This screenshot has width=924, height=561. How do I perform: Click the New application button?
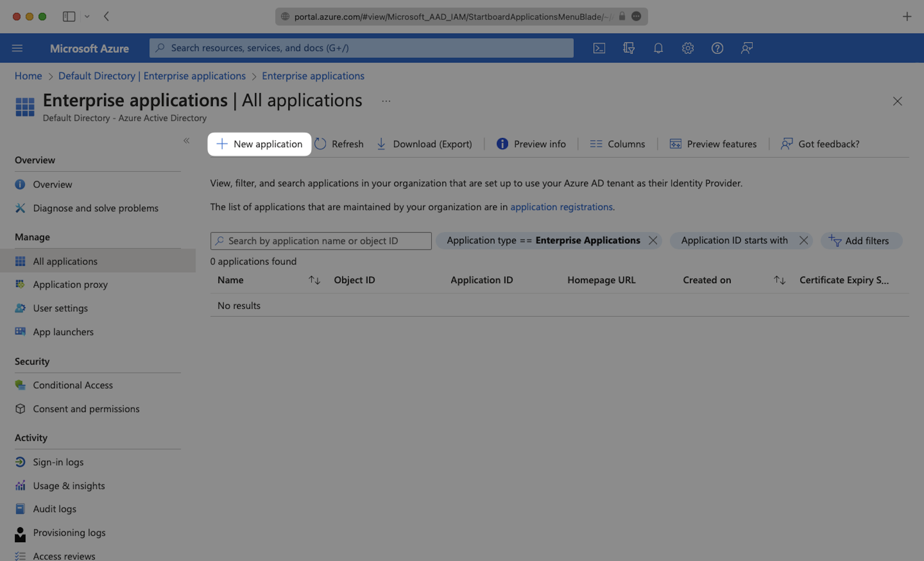259,144
